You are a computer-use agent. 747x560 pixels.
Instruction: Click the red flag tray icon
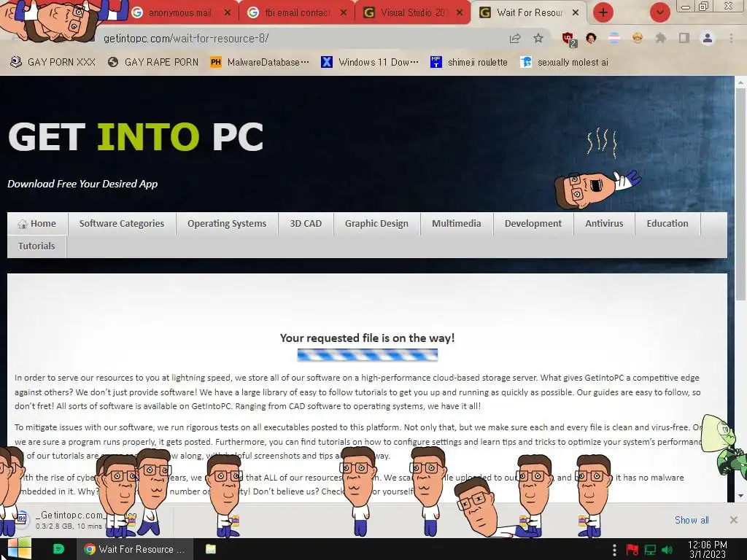632,550
